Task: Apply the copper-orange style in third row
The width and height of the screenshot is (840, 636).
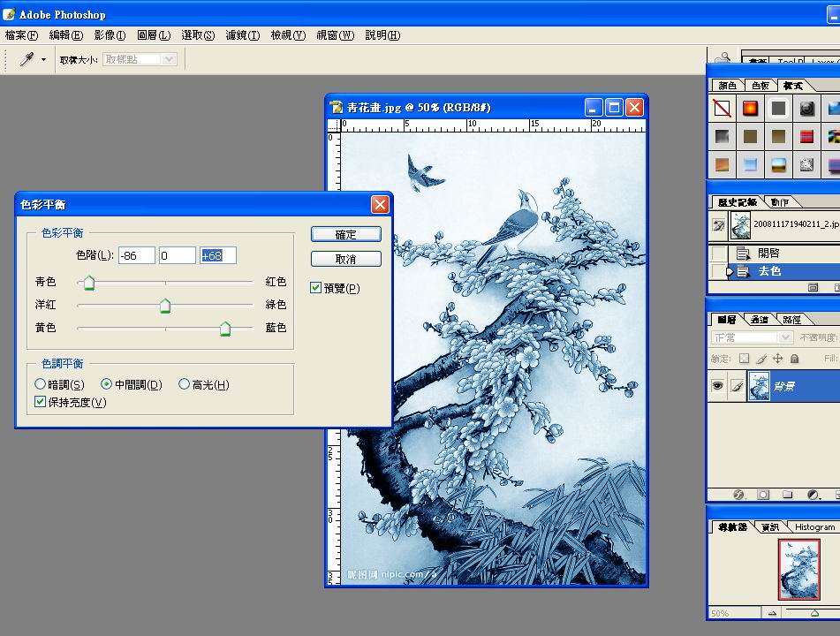Action: tap(723, 165)
